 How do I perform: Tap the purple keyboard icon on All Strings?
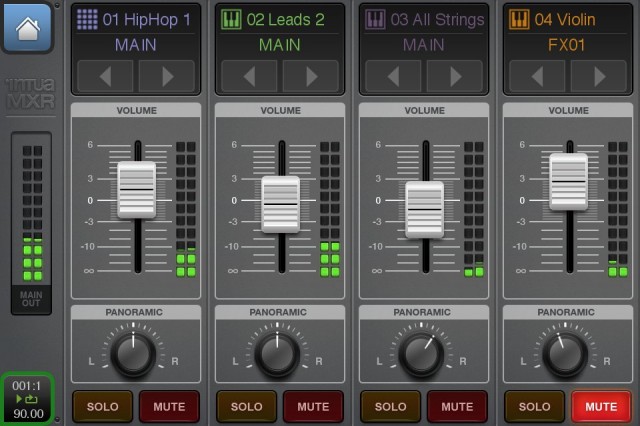375,19
